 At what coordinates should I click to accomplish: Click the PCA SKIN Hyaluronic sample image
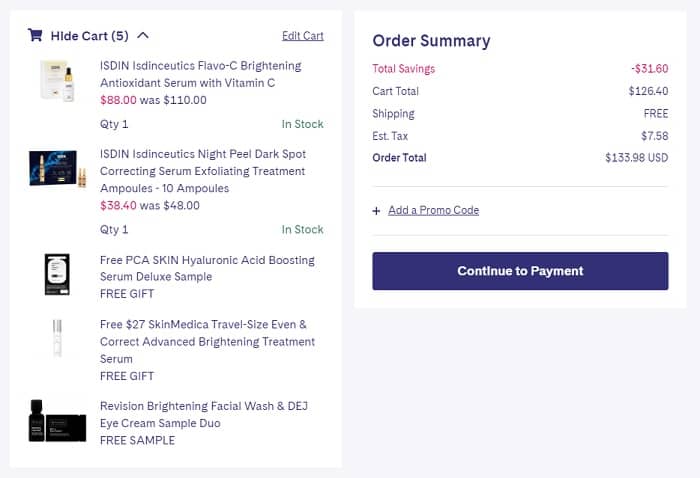[x=57, y=274]
